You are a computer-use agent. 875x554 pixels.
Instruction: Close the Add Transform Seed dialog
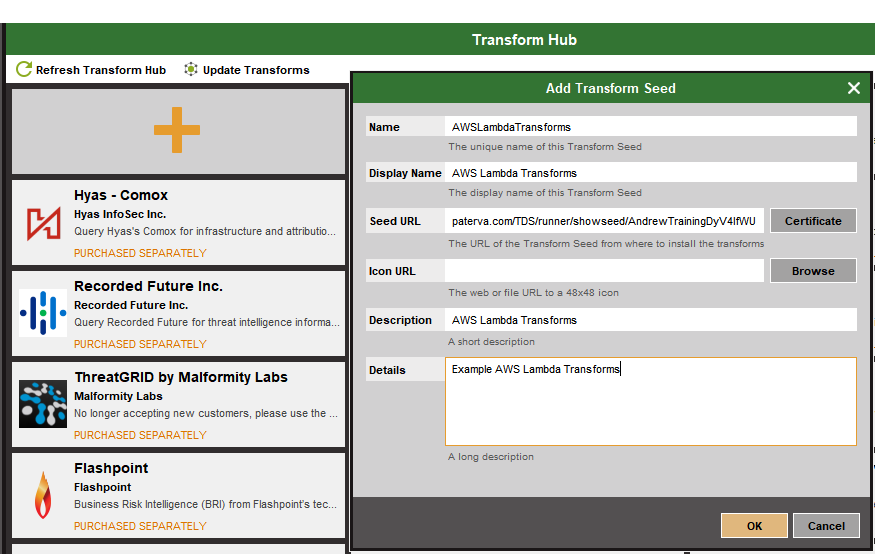pyautogui.click(x=853, y=88)
